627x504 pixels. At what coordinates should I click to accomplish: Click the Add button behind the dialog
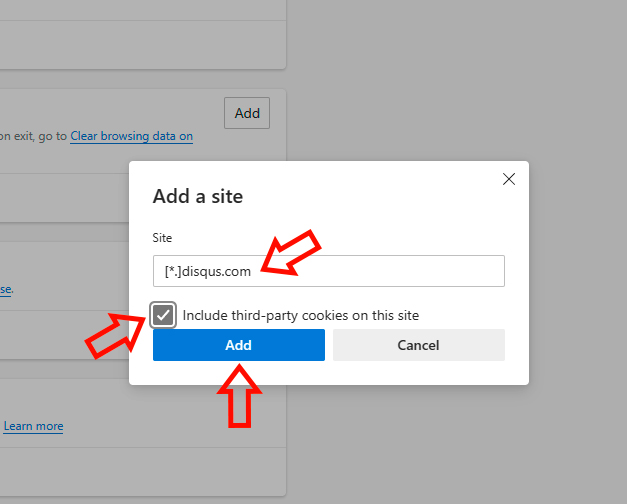point(247,113)
